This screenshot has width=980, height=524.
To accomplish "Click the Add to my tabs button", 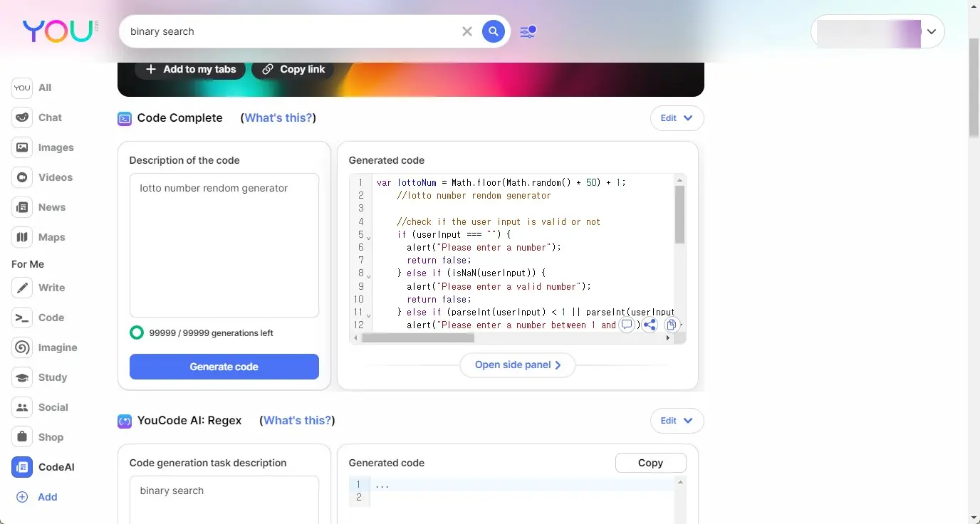I will pos(190,69).
